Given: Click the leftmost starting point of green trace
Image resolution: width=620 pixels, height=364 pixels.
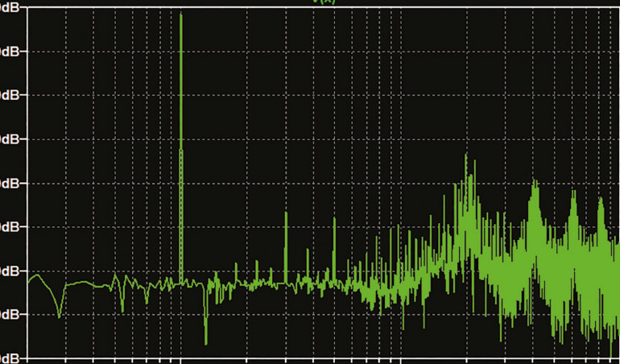Looking at the screenshot, I should tap(28, 281).
